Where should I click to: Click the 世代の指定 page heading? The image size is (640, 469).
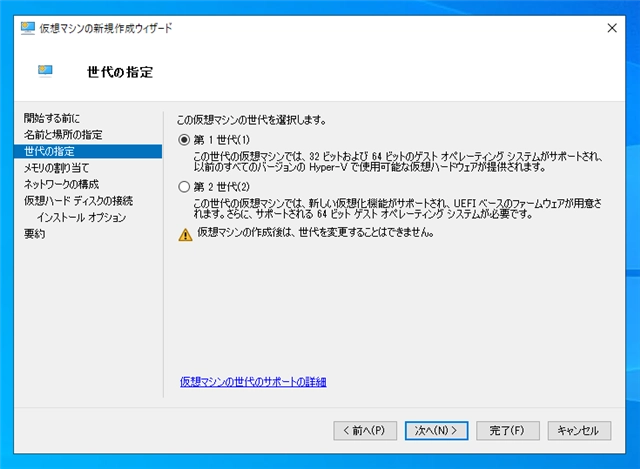(120, 72)
